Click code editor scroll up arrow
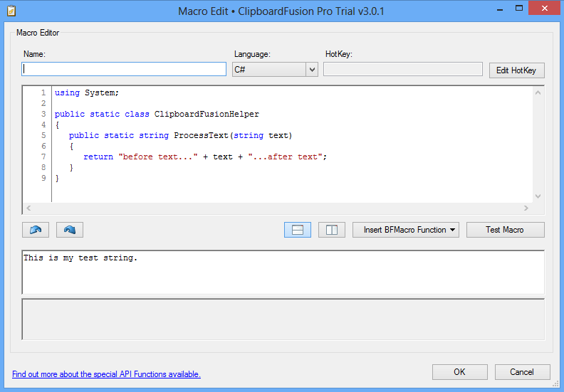Viewport: 564px width, 392px height. pos(538,92)
